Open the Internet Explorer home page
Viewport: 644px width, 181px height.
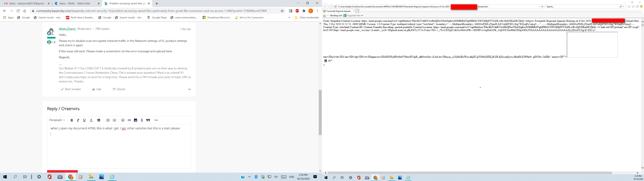(629, 7)
